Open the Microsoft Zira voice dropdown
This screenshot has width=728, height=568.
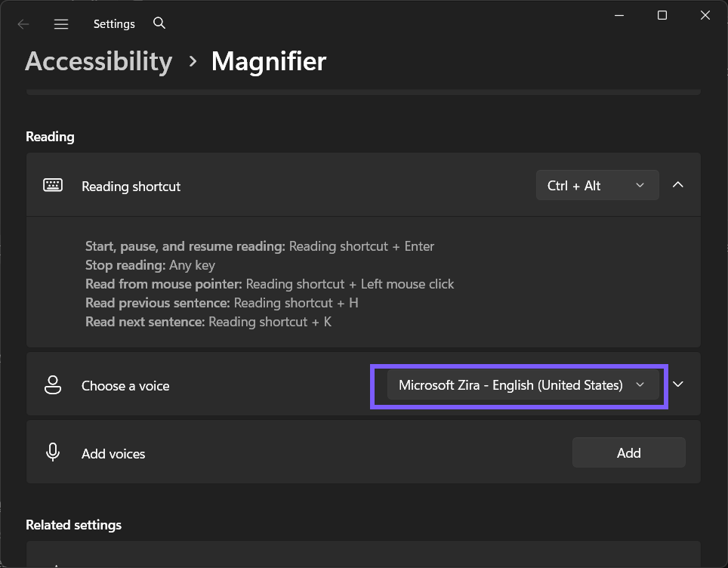523,385
